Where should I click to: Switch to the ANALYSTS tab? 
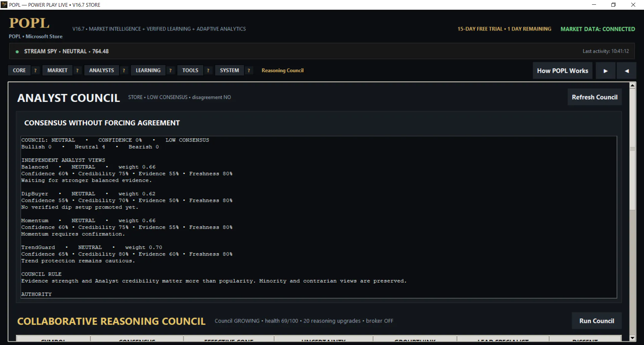coord(102,70)
